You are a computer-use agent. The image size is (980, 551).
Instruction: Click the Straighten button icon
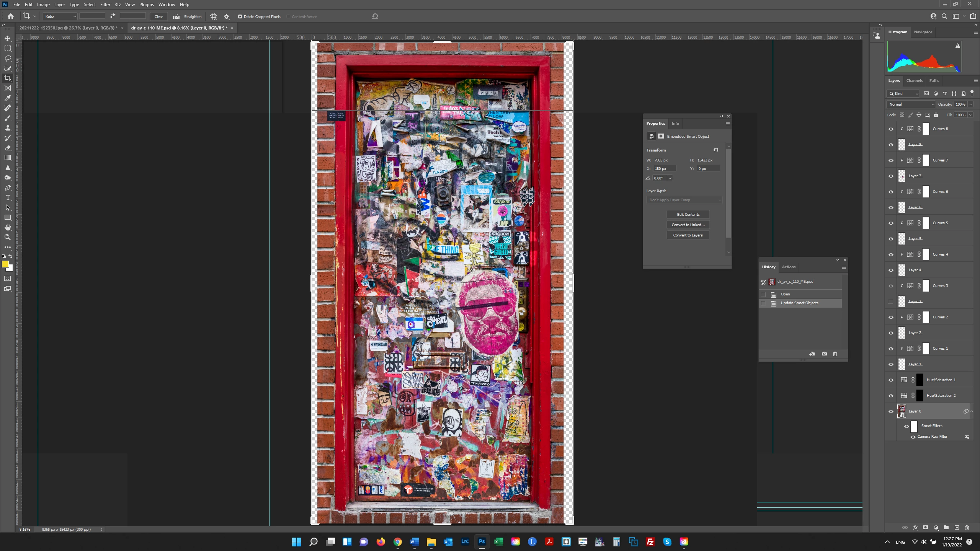coord(176,16)
